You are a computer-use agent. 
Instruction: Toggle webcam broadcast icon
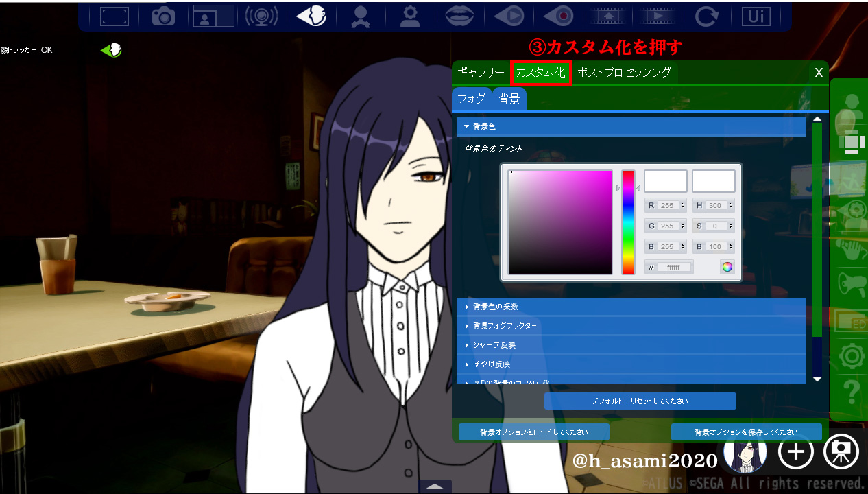[261, 16]
